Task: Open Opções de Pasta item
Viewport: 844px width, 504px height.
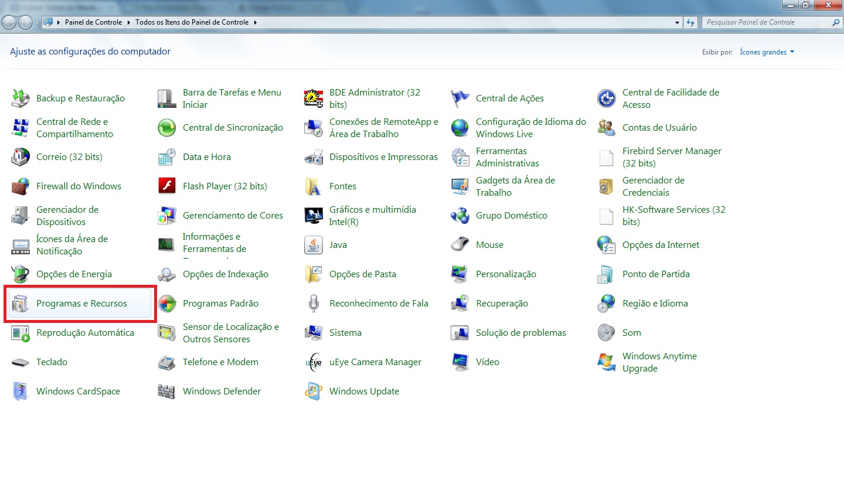Action: tap(363, 274)
